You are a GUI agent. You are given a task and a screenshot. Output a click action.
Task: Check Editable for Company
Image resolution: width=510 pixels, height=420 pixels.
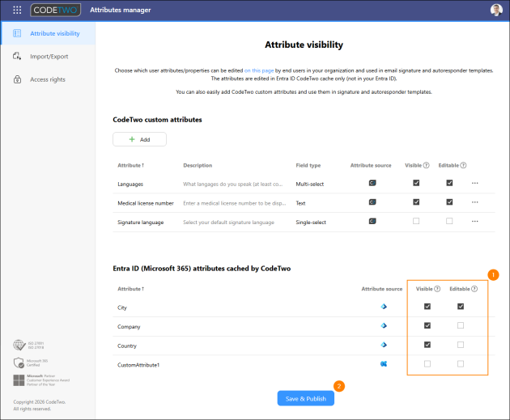point(461,325)
